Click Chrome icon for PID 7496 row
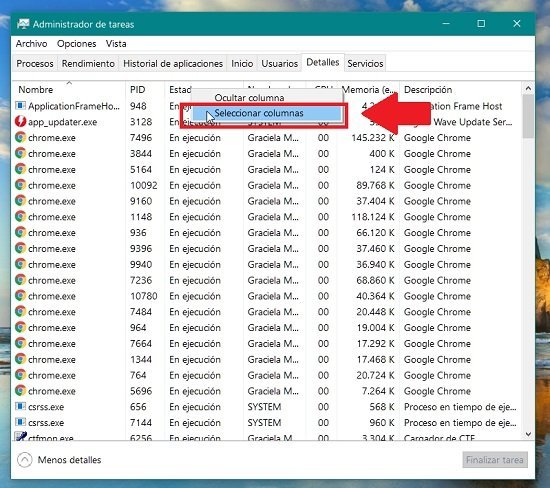Screen dimensions: 550x488 click(21, 137)
